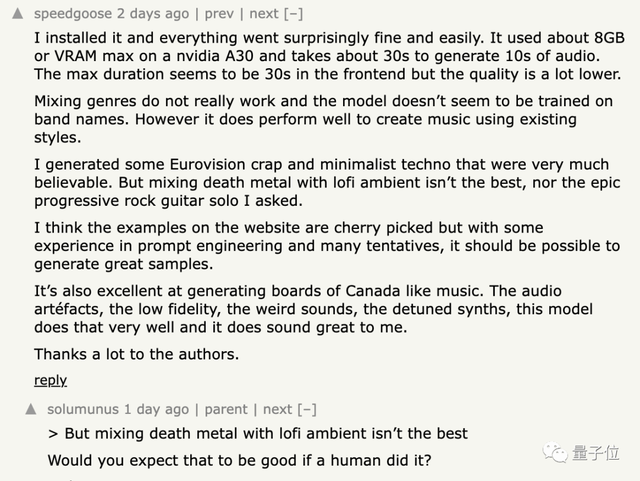The height and width of the screenshot is (481, 640).
Task: Upvote the speedgoose comment
Action: pos(19,14)
